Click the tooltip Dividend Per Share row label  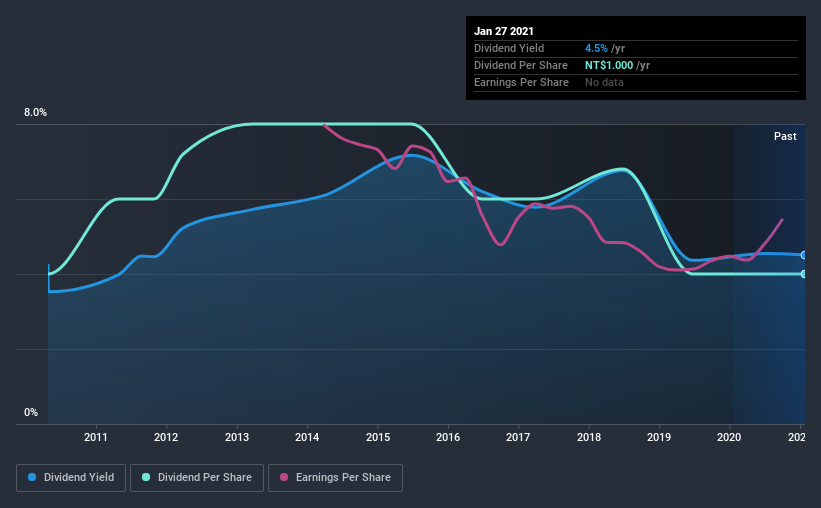tap(520, 65)
